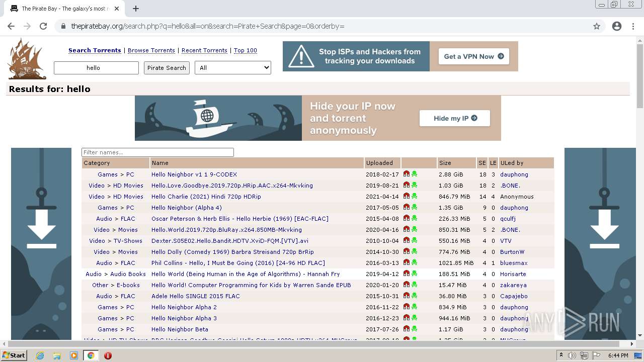
Task: Click the Filter names input field
Action: [157, 152]
